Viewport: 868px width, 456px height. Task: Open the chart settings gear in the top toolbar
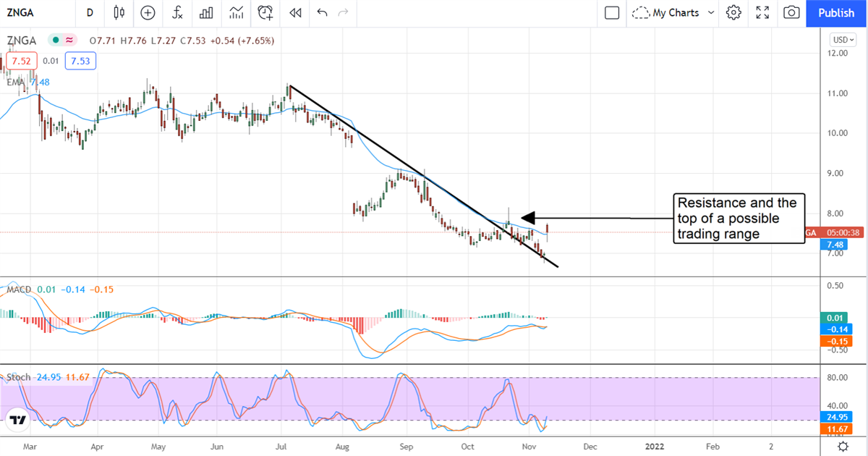[x=733, y=13]
